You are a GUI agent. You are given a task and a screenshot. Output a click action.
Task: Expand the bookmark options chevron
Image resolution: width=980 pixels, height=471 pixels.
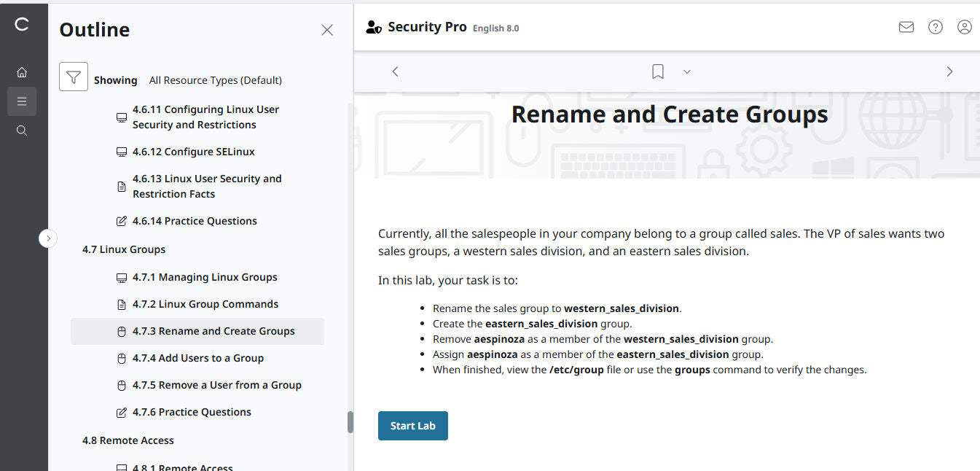[x=686, y=71]
